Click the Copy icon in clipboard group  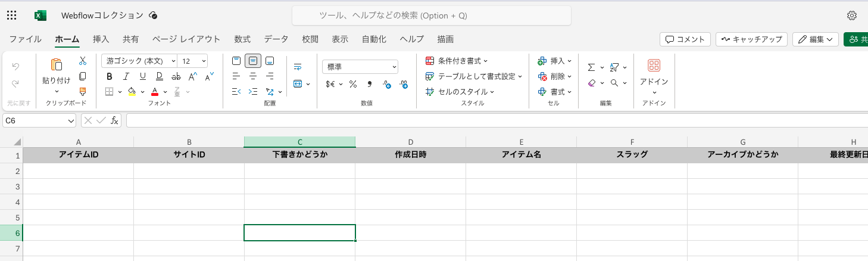[x=83, y=76]
